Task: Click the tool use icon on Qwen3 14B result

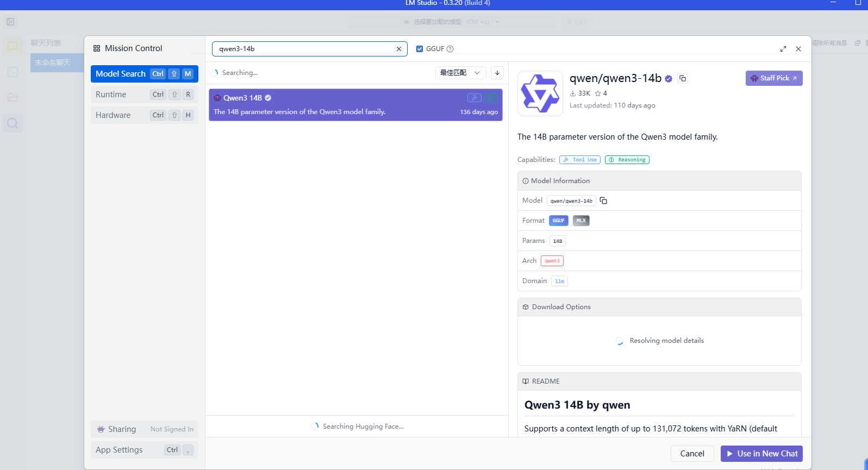Action: pyautogui.click(x=474, y=98)
